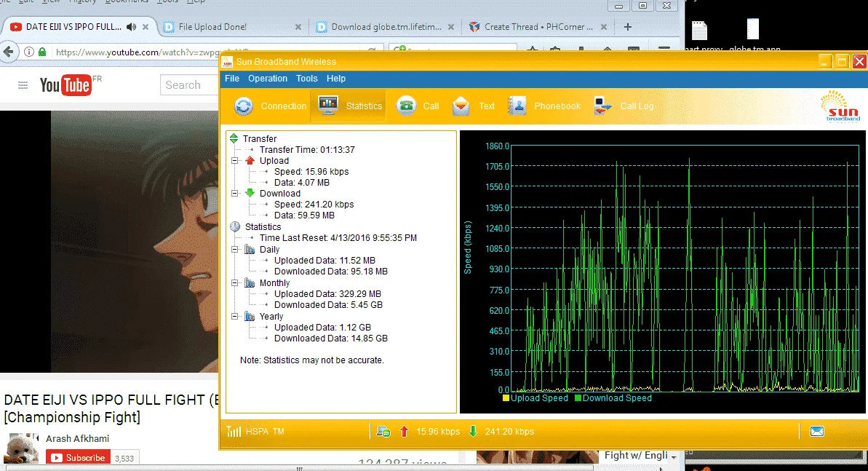Select Daily Downloaded Data: 95.18 MB
The width and height of the screenshot is (868, 471).
point(331,272)
